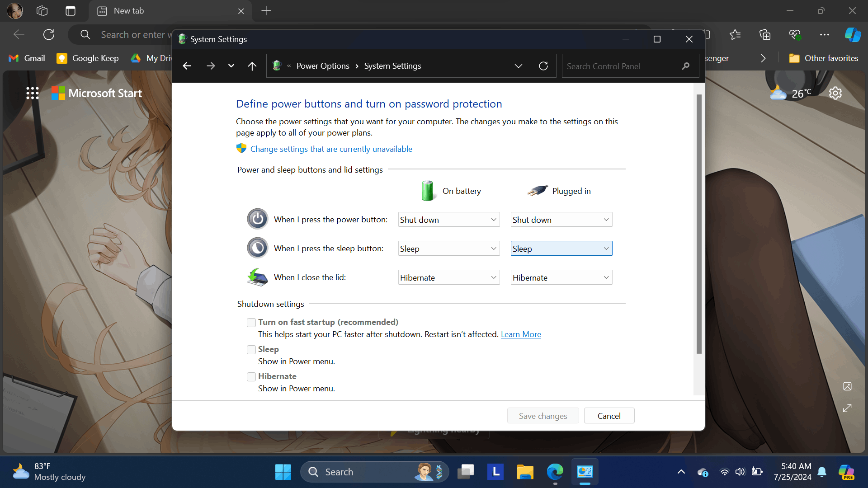Screen dimensions: 868x488
Task: Open close the lid Plugged in dropdown
Action: point(561,277)
